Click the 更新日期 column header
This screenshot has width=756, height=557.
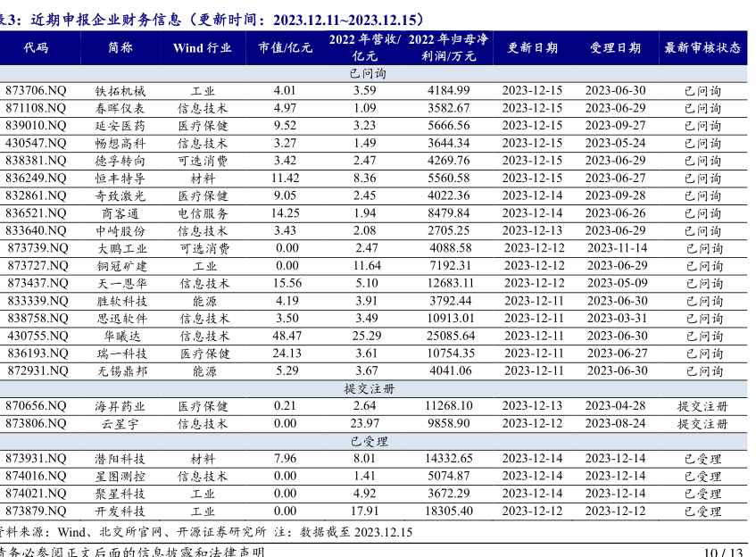point(533,47)
